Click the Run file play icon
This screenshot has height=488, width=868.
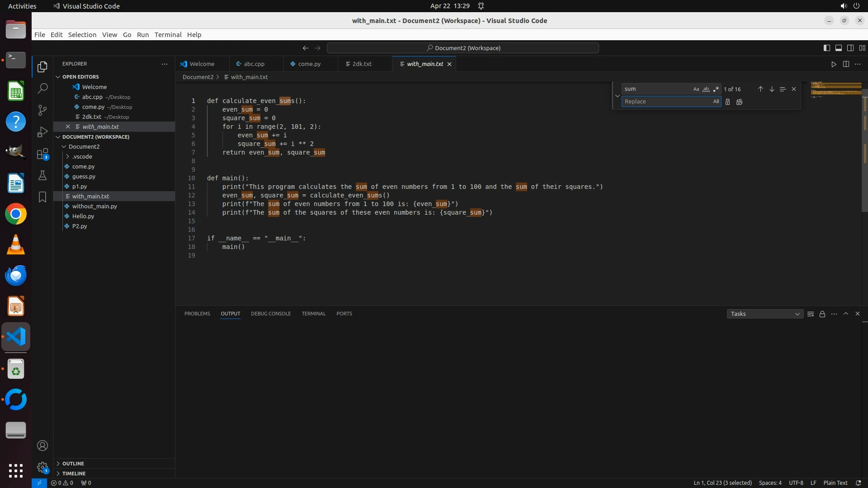click(x=834, y=64)
